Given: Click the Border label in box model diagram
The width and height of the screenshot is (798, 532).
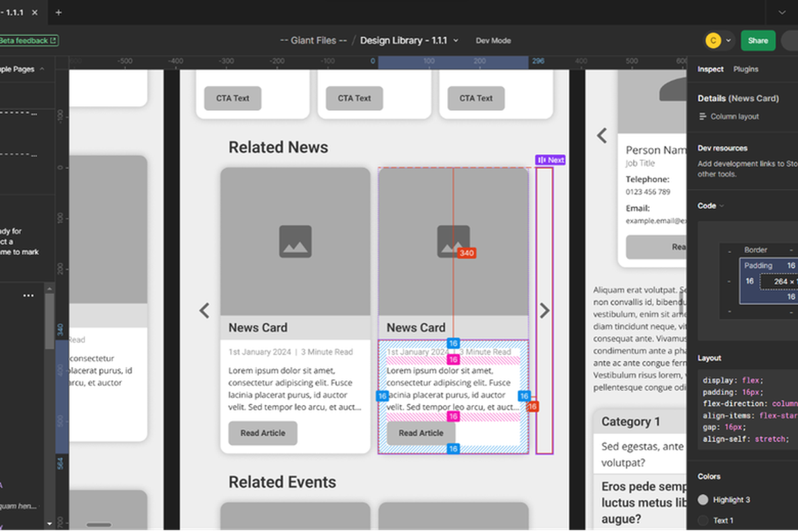Looking at the screenshot, I should tap(755, 249).
